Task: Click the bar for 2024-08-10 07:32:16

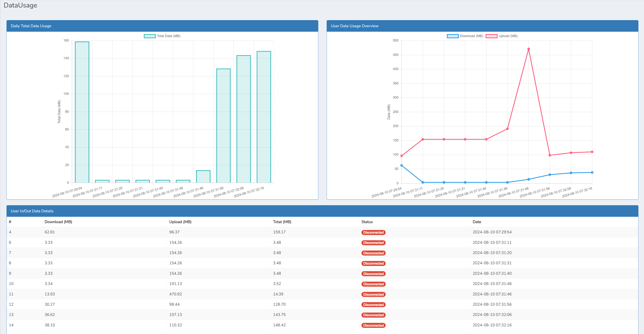Action: (264, 117)
